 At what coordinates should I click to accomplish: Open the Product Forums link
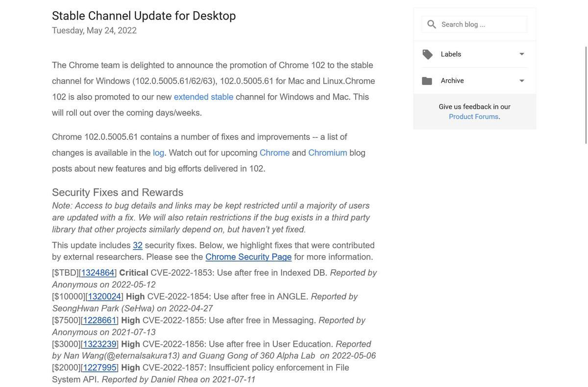(474, 117)
